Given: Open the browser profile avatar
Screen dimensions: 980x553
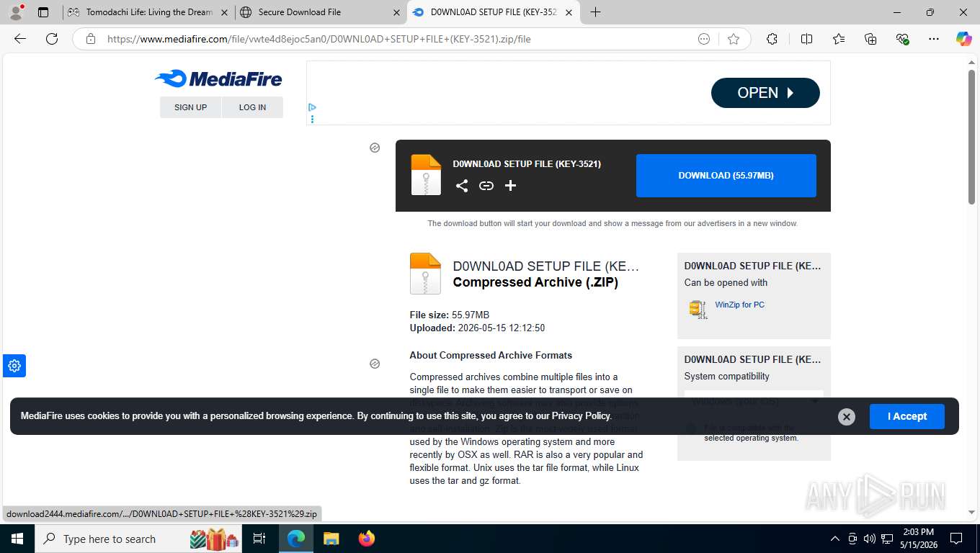Looking at the screenshot, I should 16,12.
